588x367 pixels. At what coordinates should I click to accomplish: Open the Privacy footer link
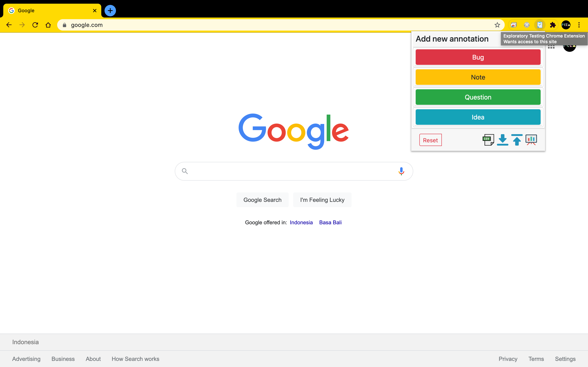click(x=508, y=359)
